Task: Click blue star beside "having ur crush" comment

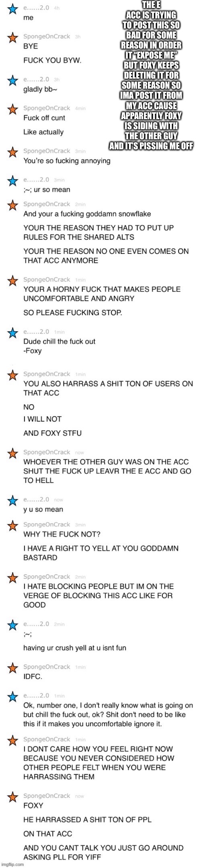Action: (x=13, y=626)
